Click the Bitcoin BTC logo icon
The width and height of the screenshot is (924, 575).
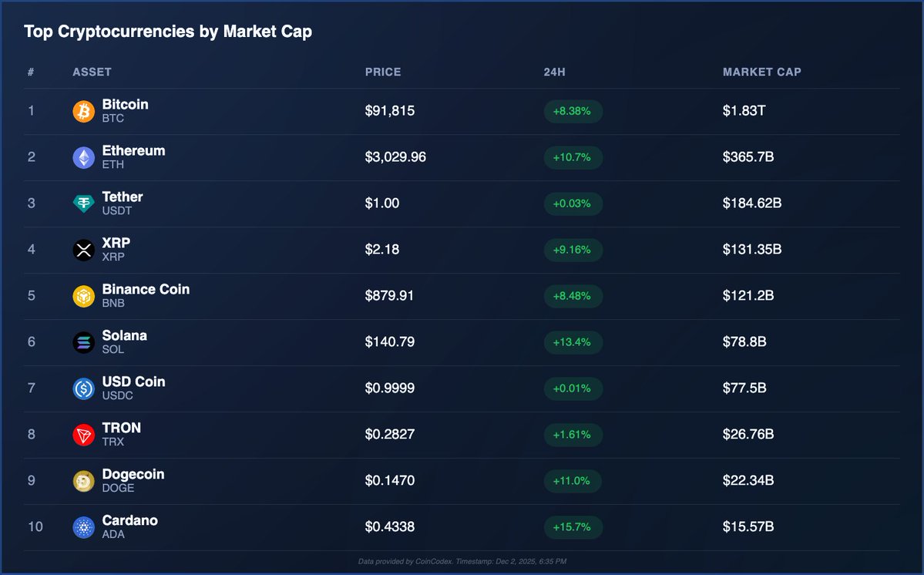83,111
